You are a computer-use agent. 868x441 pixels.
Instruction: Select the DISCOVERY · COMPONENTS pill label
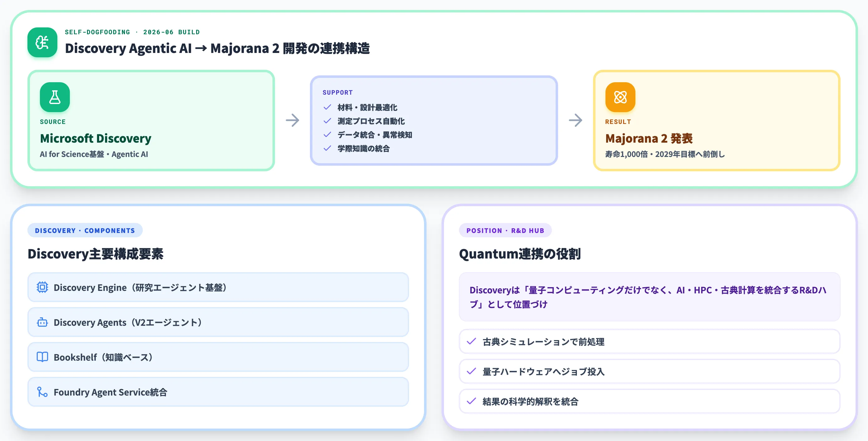85,230
